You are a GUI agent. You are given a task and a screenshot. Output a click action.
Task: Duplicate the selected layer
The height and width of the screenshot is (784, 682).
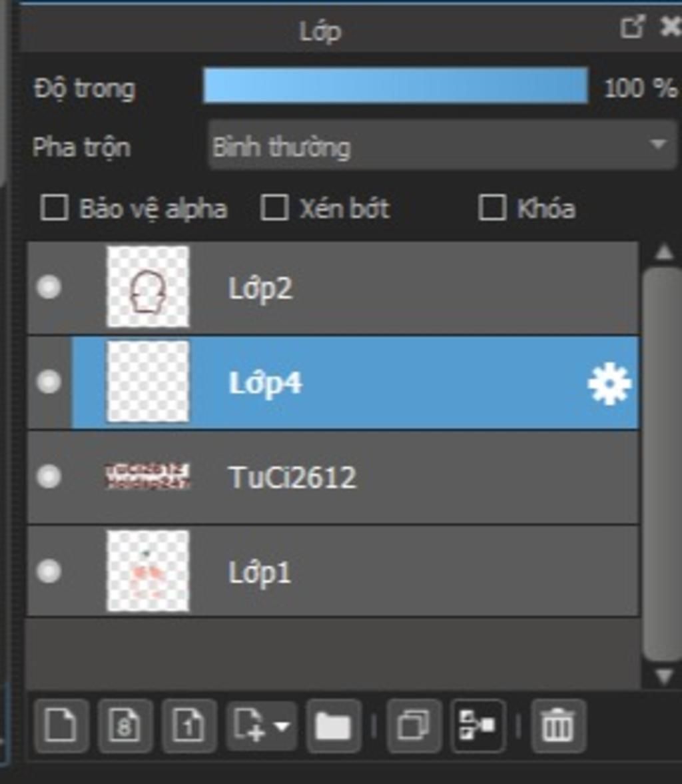[x=413, y=725]
